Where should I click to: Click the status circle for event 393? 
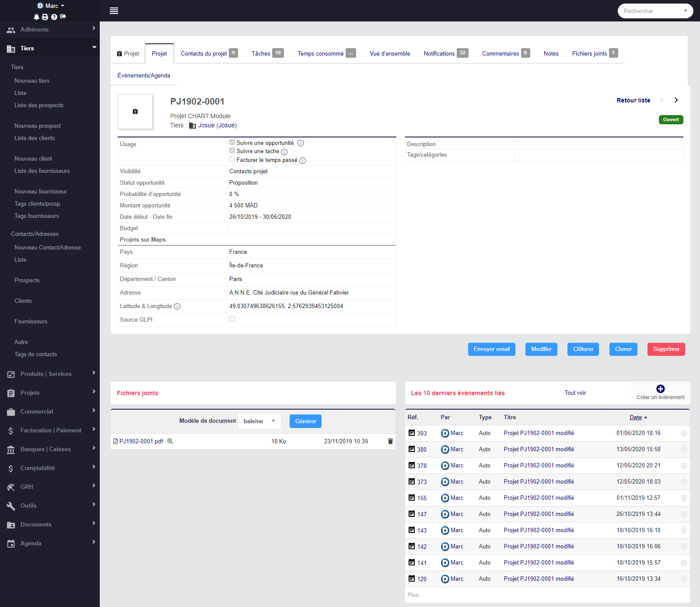coord(683,433)
